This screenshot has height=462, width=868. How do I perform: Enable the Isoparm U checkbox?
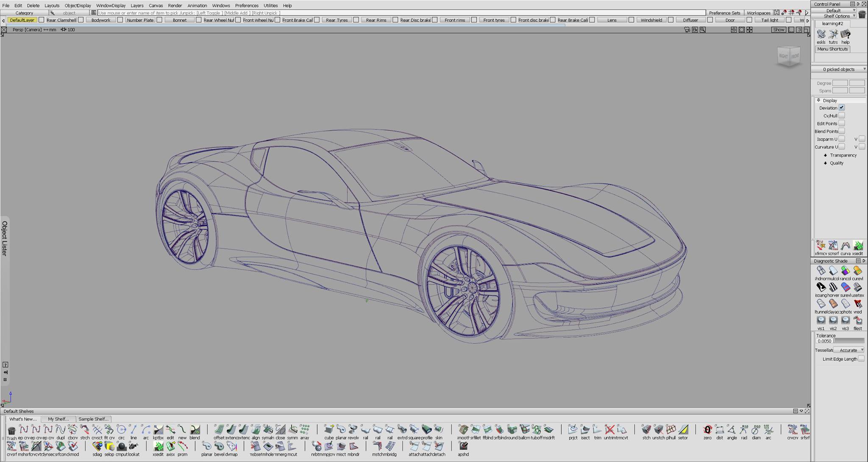[842, 139]
